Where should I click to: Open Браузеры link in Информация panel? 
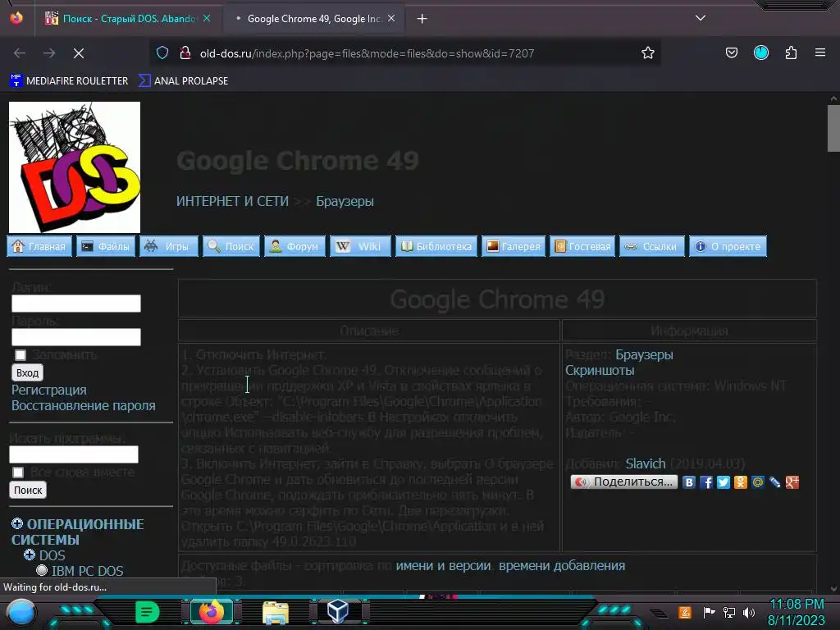click(644, 354)
